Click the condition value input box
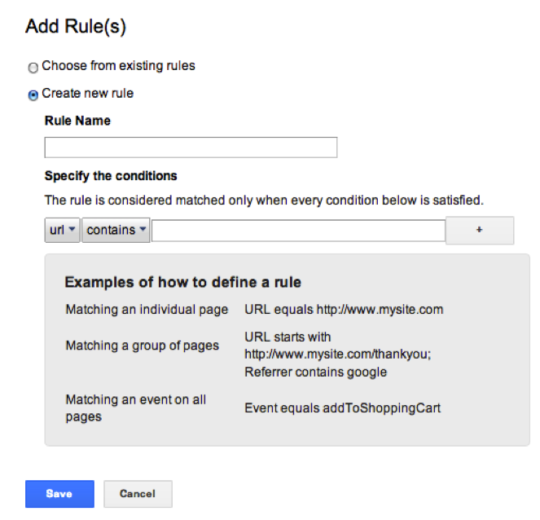The image size is (540, 520). pos(299,230)
